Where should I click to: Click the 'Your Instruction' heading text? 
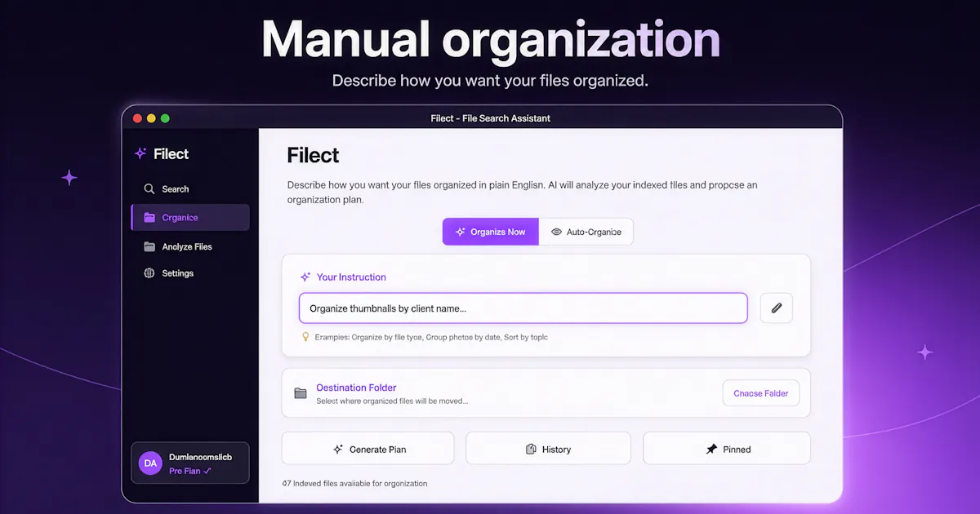(x=351, y=277)
